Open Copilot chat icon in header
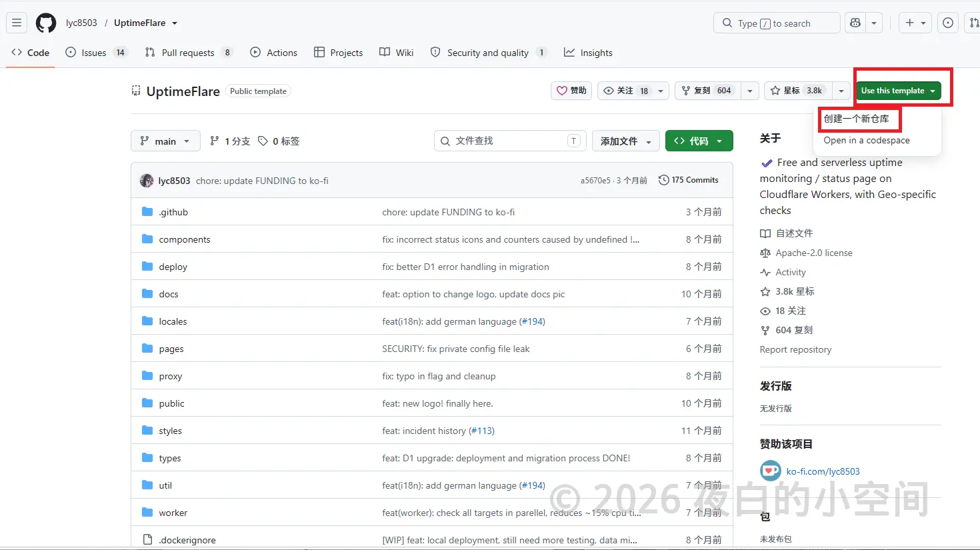This screenshot has height=550, width=980. click(x=855, y=23)
